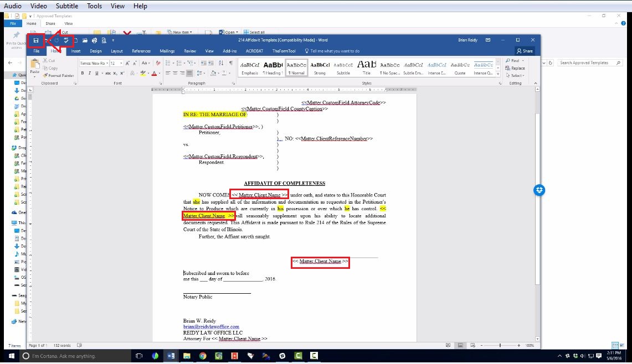This screenshot has width=632, height=364.
Task: Click the Share button in Word
Action: tap(525, 51)
